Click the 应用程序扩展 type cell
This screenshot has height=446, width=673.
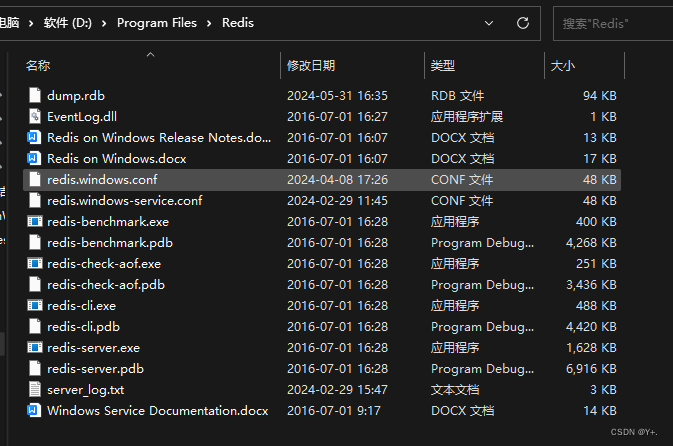pos(467,116)
